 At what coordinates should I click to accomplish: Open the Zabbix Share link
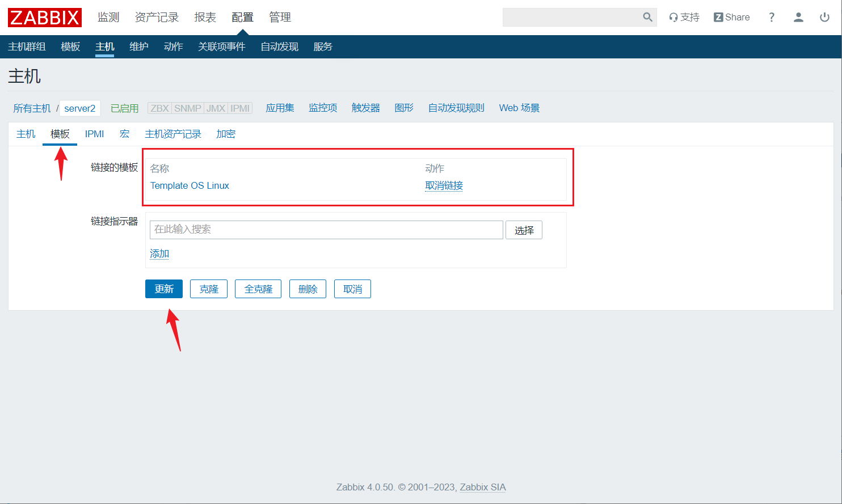[731, 17]
